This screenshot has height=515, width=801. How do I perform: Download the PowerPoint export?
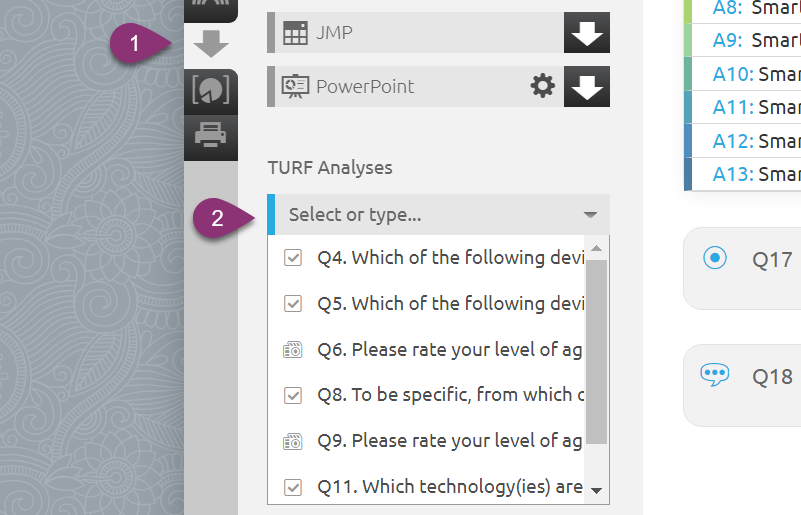587,86
